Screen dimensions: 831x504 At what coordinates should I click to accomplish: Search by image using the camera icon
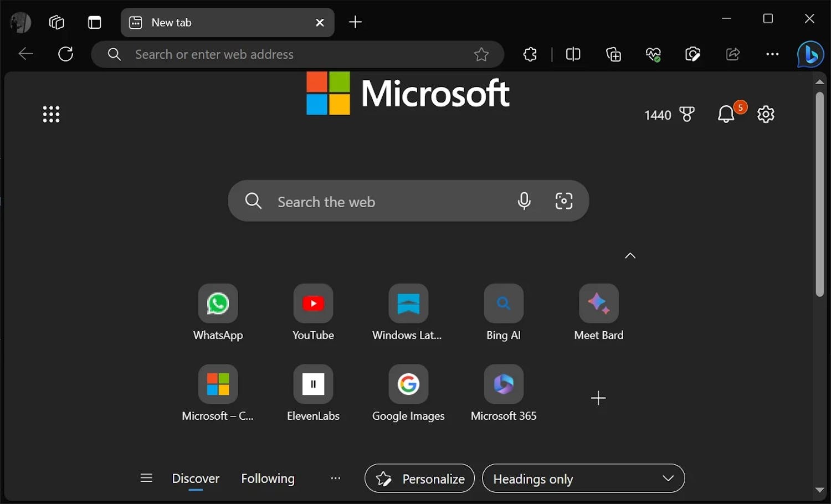pyautogui.click(x=563, y=201)
